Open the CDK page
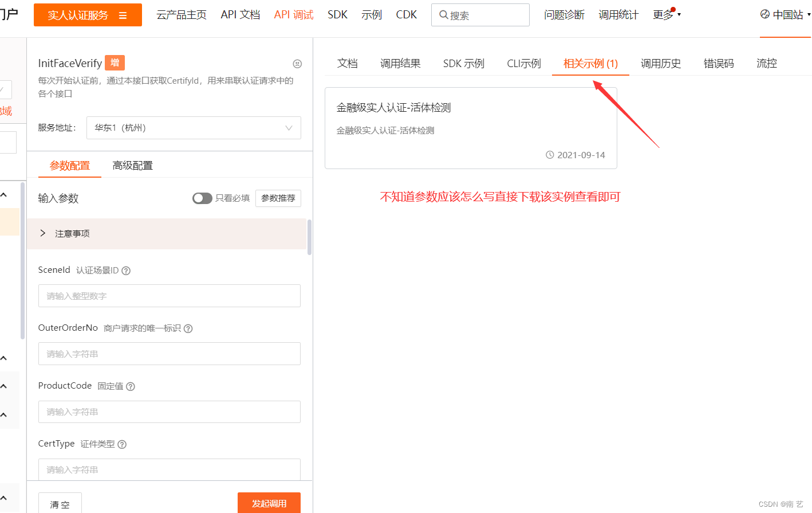Image resolution: width=812 pixels, height=513 pixels. coord(407,15)
